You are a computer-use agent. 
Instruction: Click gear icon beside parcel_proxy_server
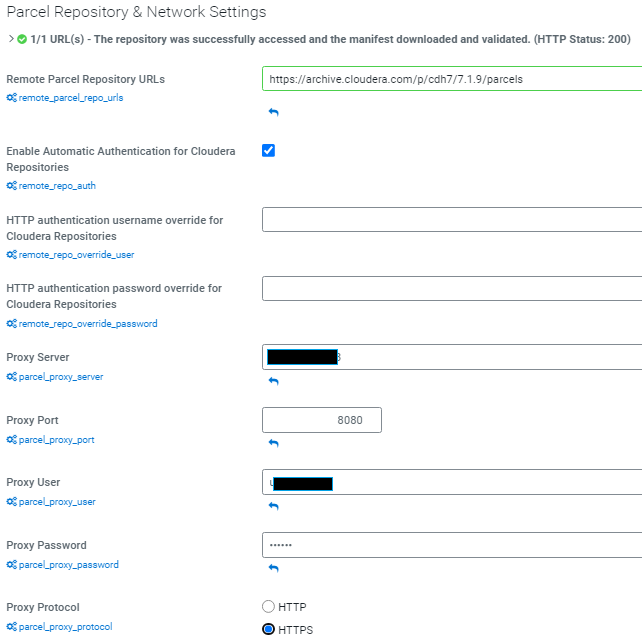(11, 377)
